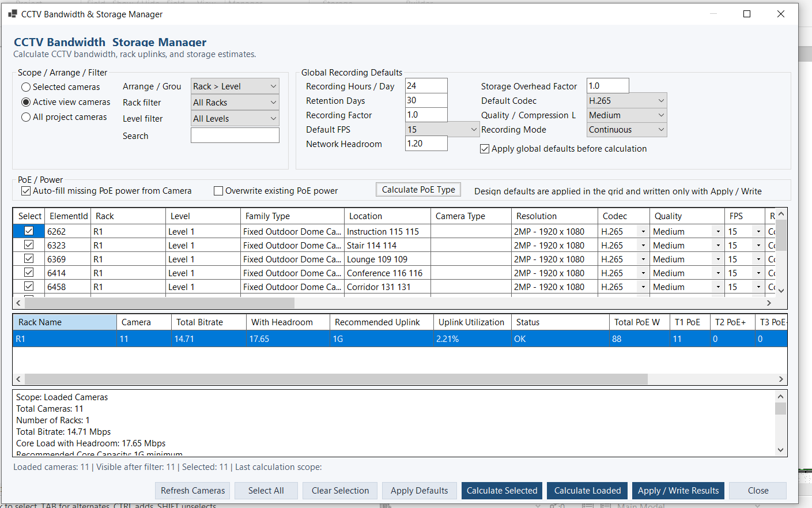The height and width of the screenshot is (508, 812).
Task: Click left arrow on camera grid horizontal scrollbar
Action: point(18,303)
